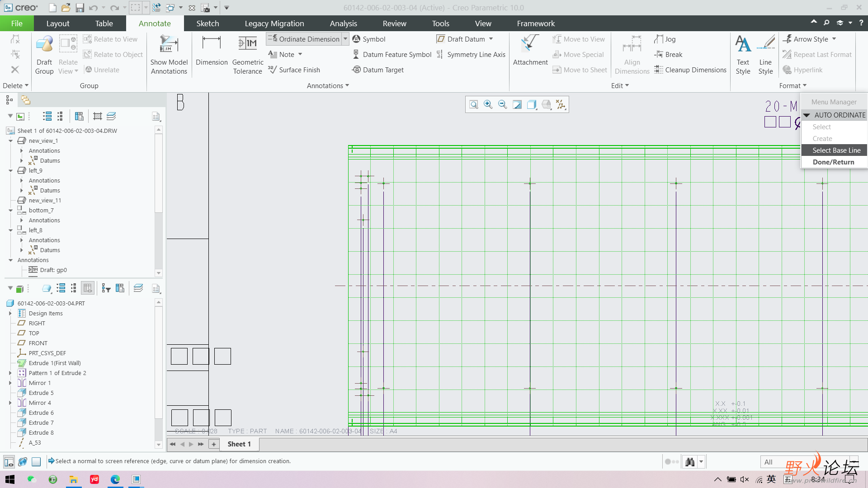Expand the Annotations group dropdown
The width and height of the screenshot is (868, 488).
(x=328, y=86)
